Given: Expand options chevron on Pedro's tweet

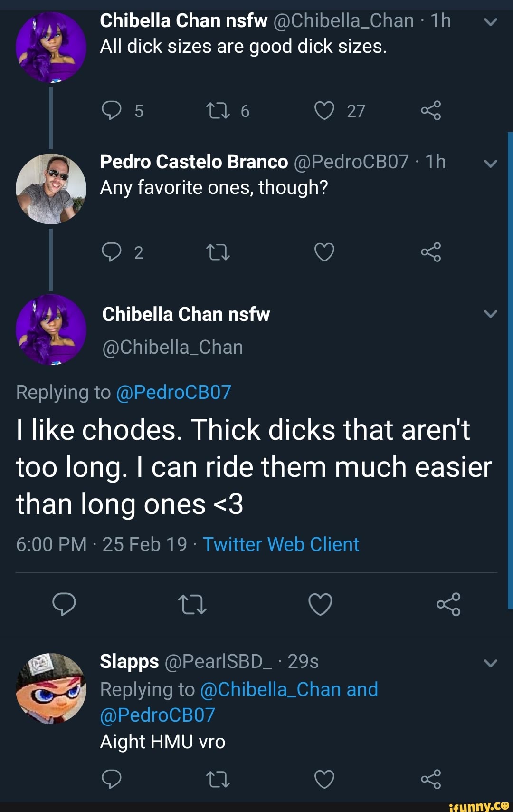Looking at the screenshot, I should tap(490, 164).
